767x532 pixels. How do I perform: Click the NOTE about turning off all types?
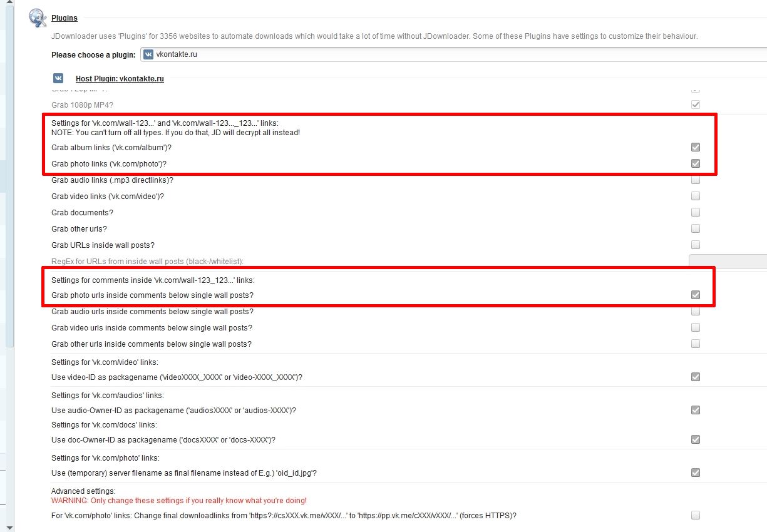coord(176,133)
